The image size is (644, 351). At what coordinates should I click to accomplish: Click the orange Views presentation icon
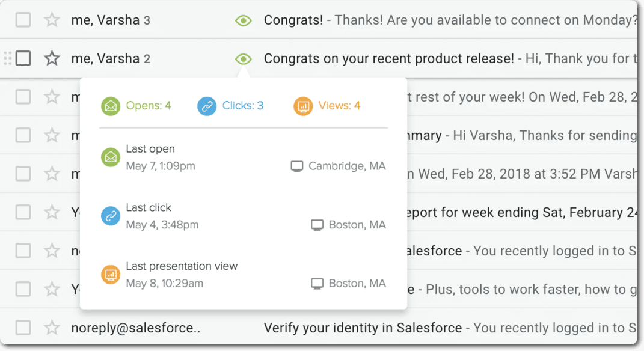(303, 106)
